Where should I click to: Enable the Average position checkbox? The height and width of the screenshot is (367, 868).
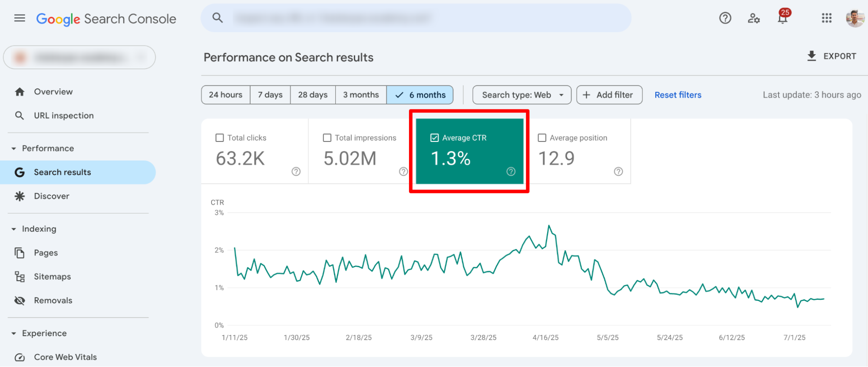click(x=542, y=138)
